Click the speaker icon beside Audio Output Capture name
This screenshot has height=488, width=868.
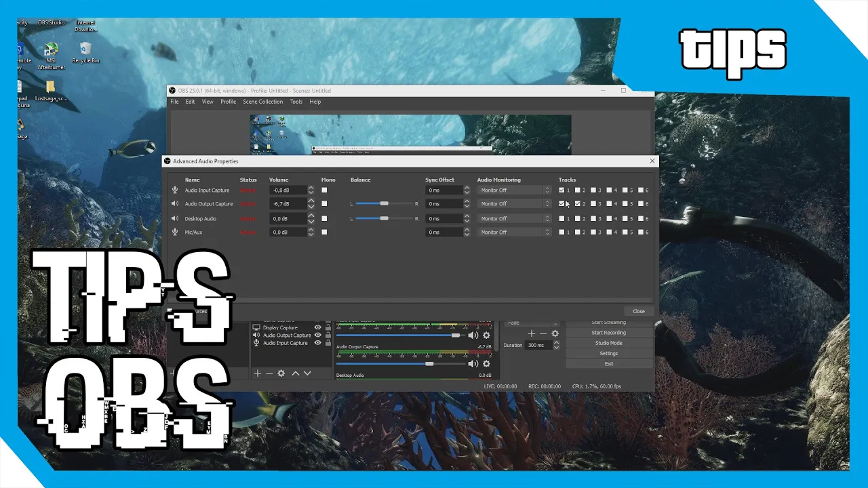[175, 203]
